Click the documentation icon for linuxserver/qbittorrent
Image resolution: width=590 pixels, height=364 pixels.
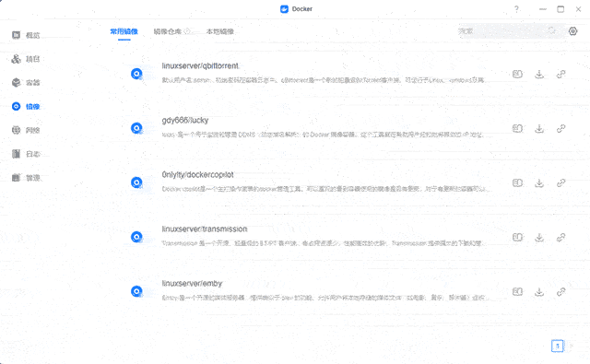click(x=517, y=74)
